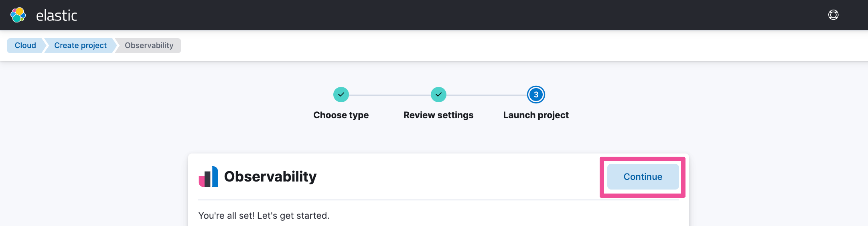The width and height of the screenshot is (868, 226).
Task: Click the Review settings step label
Action: coord(438,115)
